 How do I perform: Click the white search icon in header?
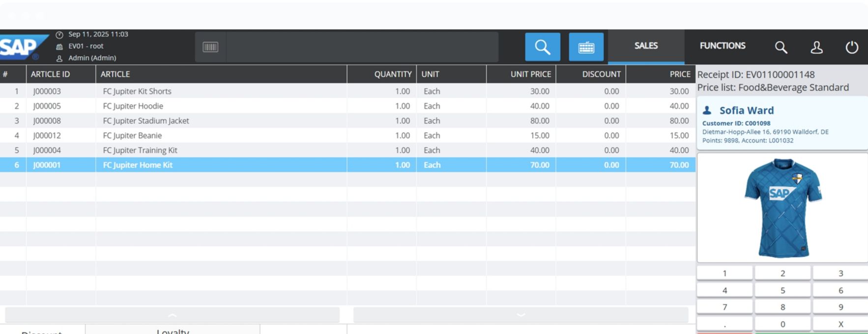(781, 47)
